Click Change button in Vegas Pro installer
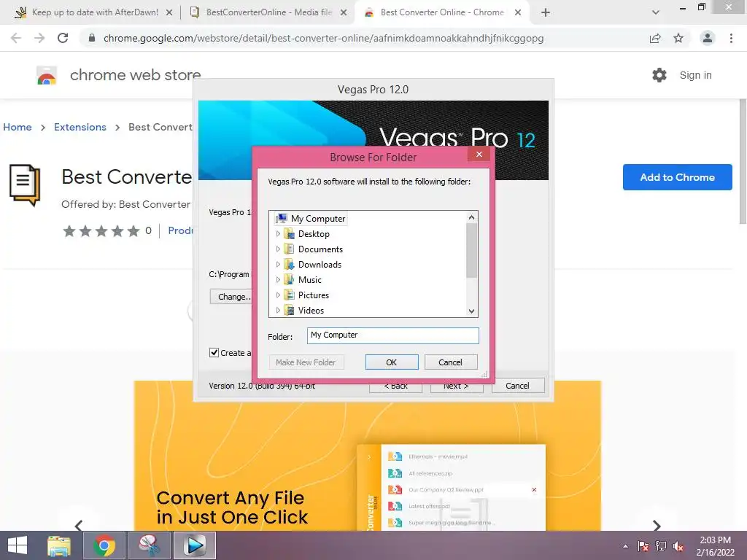Screen dimensions: 747x560 tap(232, 296)
